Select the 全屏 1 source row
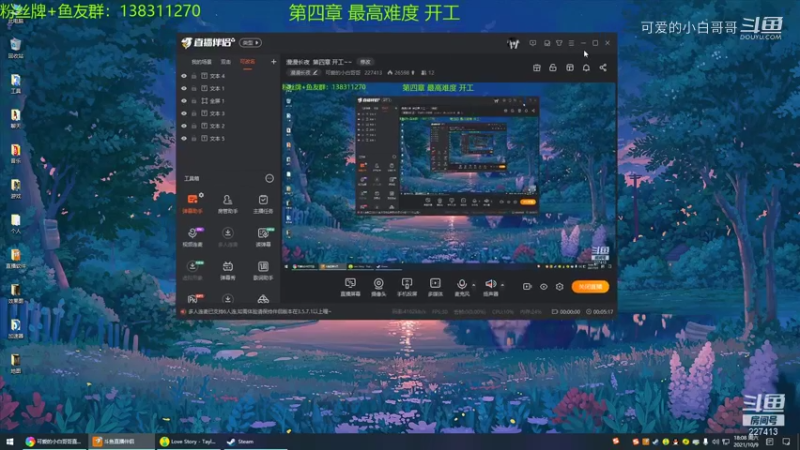Image resolution: width=800 pixels, height=450 pixels. (229, 101)
